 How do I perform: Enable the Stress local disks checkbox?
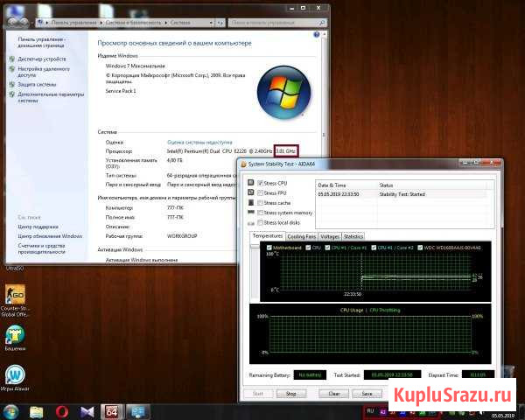(260, 223)
